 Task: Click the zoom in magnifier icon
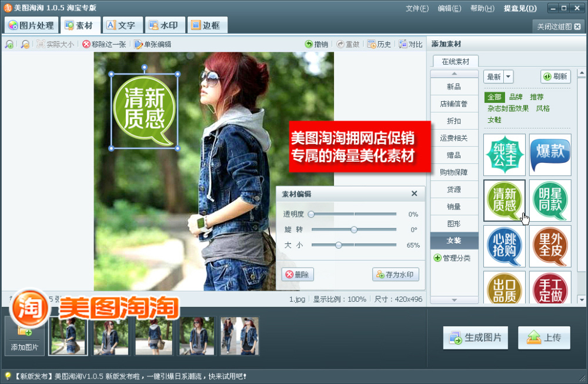tap(9, 44)
